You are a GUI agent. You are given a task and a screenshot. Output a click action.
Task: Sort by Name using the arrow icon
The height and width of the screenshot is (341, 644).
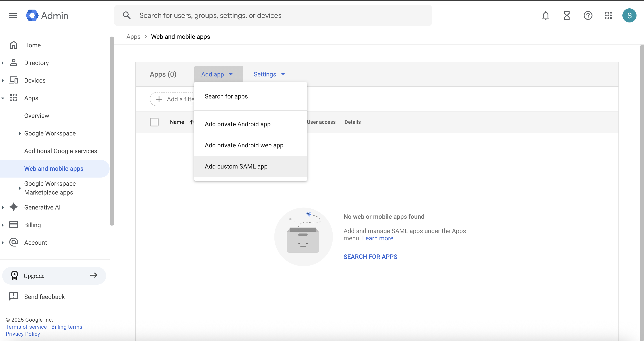[x=191, y=122]
